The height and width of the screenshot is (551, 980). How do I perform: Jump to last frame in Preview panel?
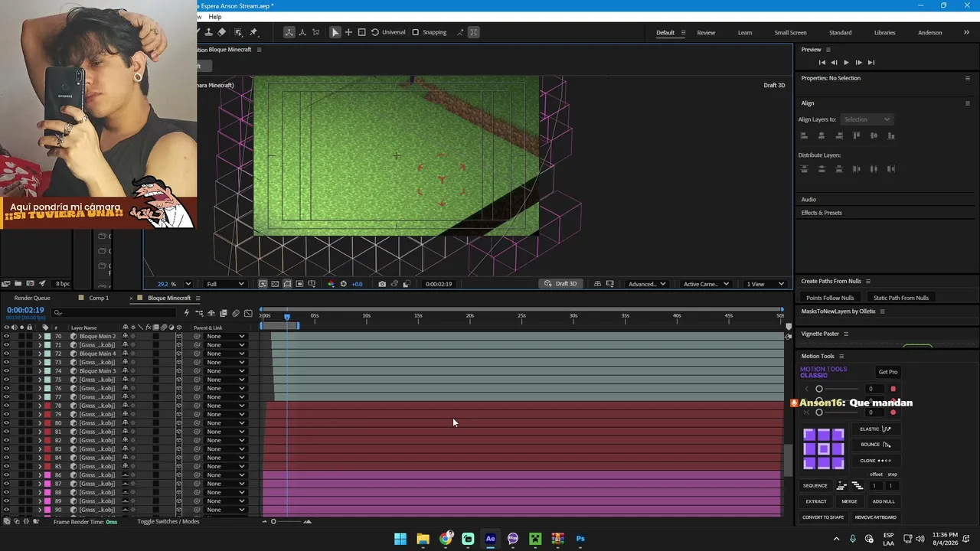click(x=871, y=63)
